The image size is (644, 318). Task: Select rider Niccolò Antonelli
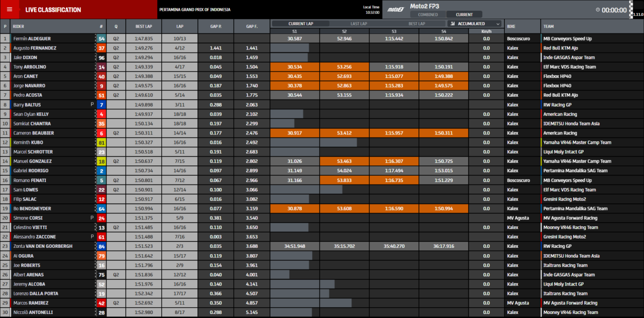click(x=33, y=312)
